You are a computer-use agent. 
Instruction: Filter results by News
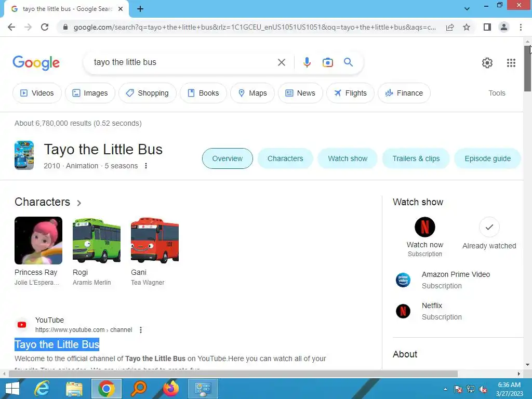click(x=300, y=93)
